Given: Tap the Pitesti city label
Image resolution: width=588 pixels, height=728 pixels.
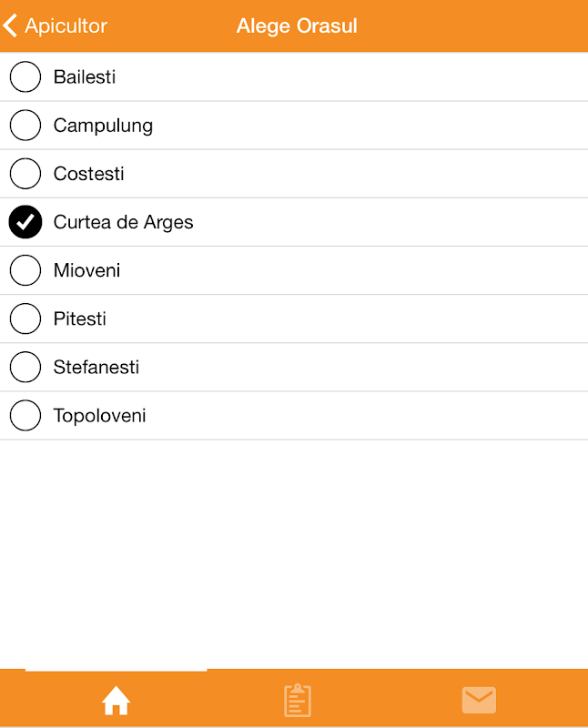Looking at the screenshot, I should tap(80, 319).
